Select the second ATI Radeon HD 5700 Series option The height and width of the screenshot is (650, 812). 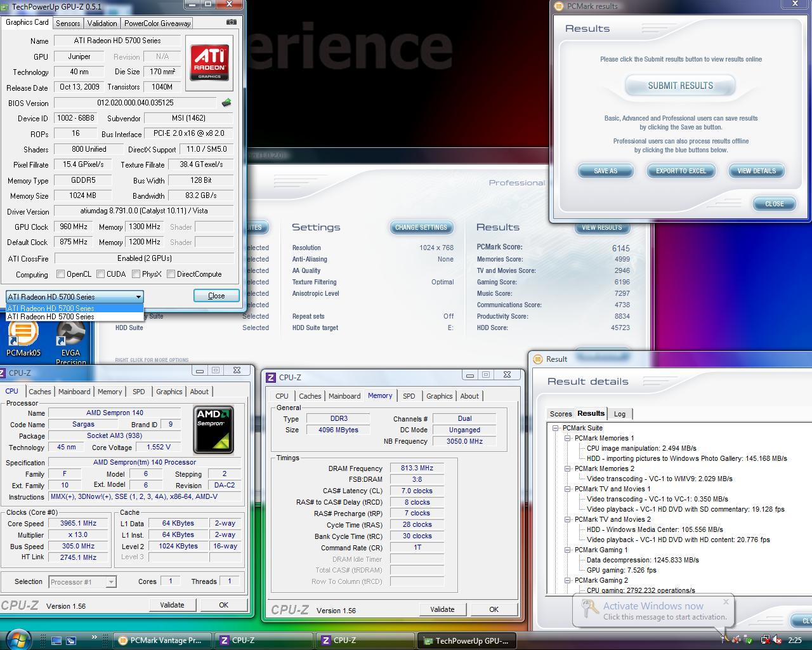(74, 317)
